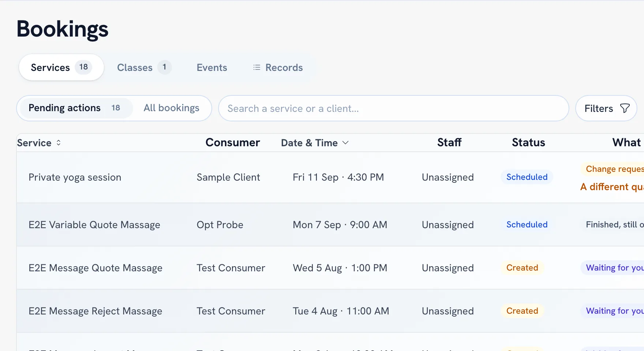Click Scheduled badge for Private yoga session

(x=527, y=177)
